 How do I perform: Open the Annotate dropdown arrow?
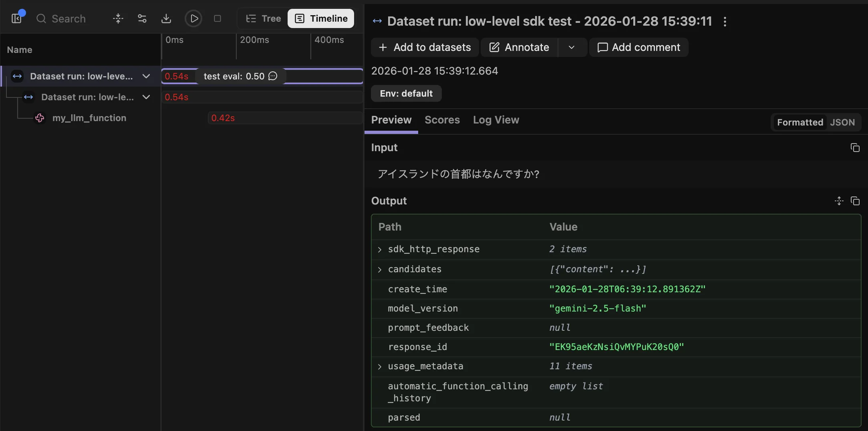(x=572, y=47)
